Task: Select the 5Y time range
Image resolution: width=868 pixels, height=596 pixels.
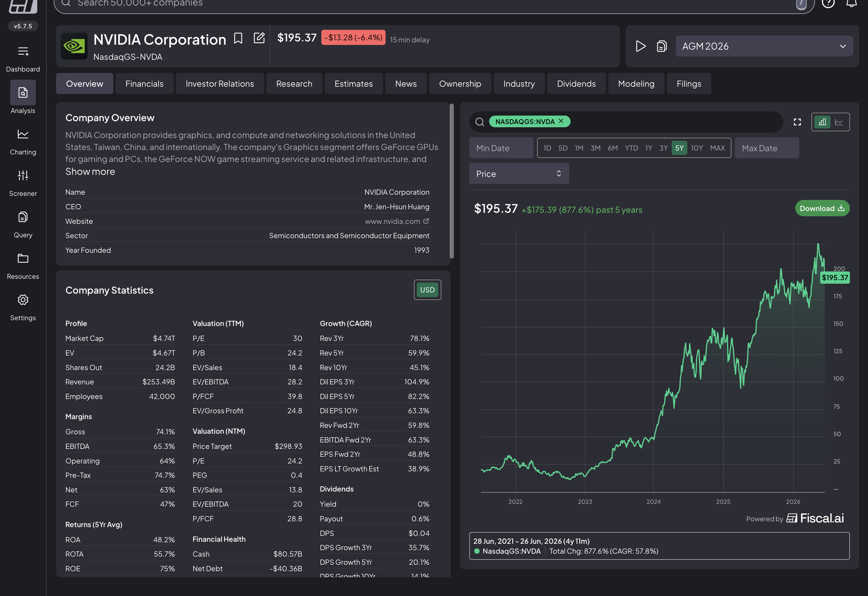Action: 679,148
